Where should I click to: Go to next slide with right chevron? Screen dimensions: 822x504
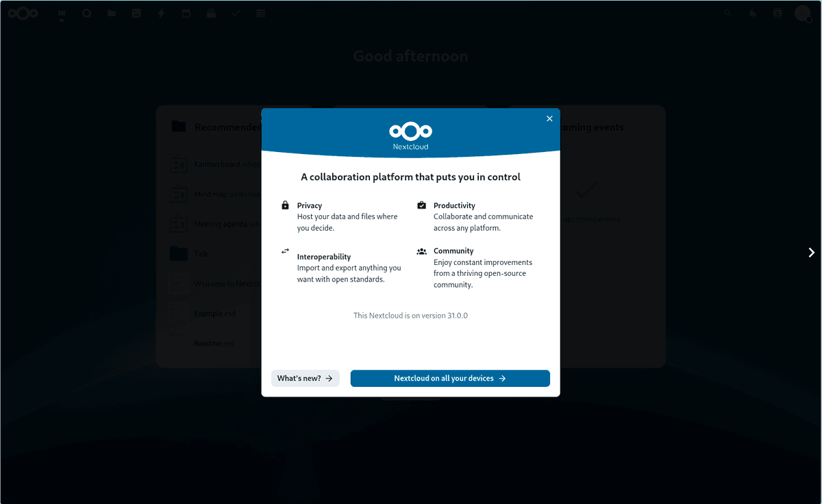point(812,253)
